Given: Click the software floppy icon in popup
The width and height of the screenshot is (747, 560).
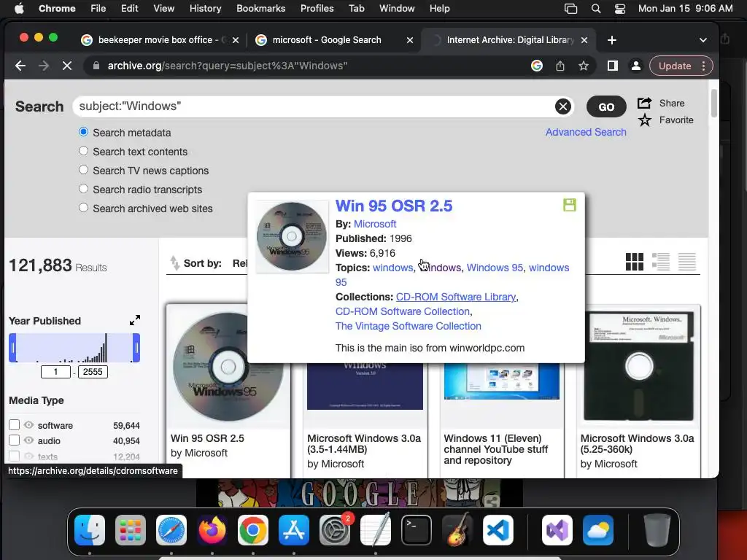Looking at the screenshot, I should [x=570, y=205].
